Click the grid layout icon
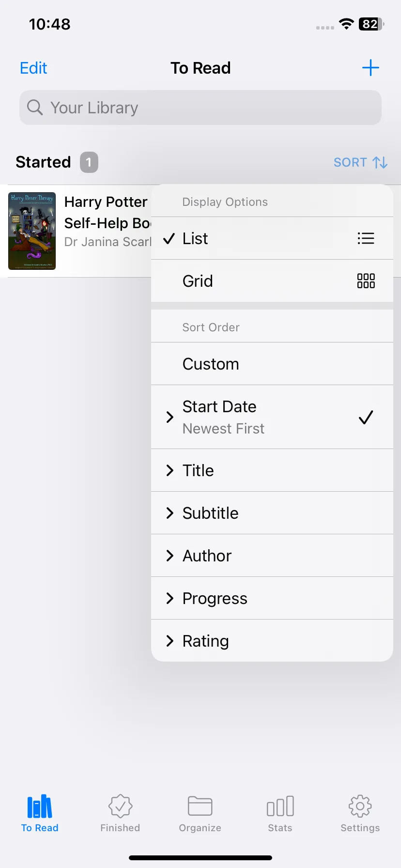401x868 pixels. point(366,281)
